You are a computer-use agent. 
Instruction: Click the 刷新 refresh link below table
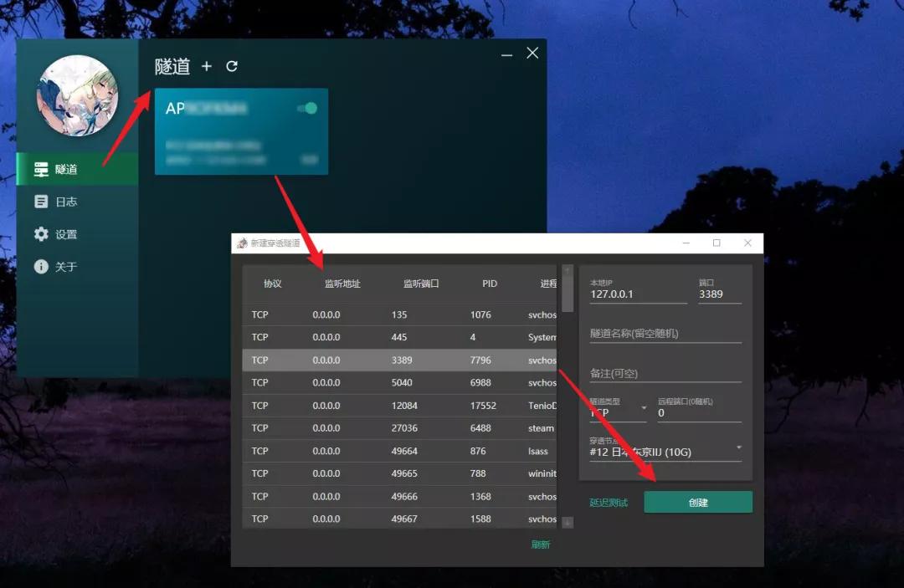click(541, 545)
